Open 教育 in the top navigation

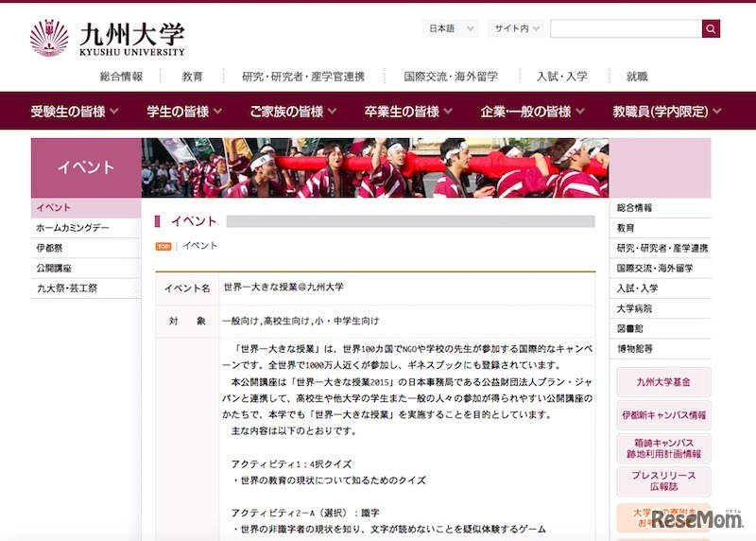(x=193, y=77)
